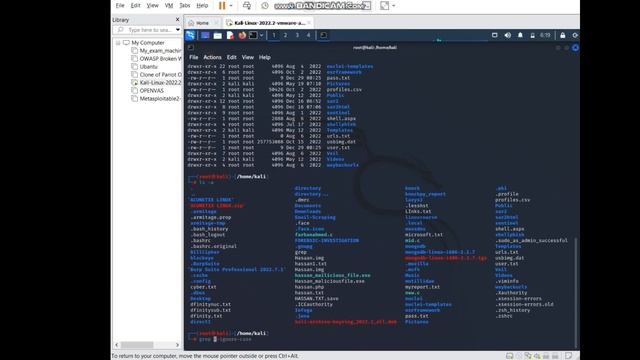Click the Library scrollbar right arrow
This screenshot has width=640, height=360.
pyautogui.click(x=177, y=345)
